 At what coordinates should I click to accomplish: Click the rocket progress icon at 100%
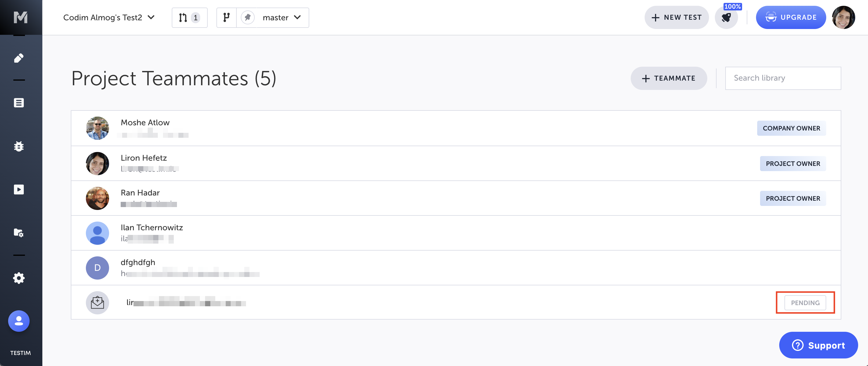click(726, 17)
